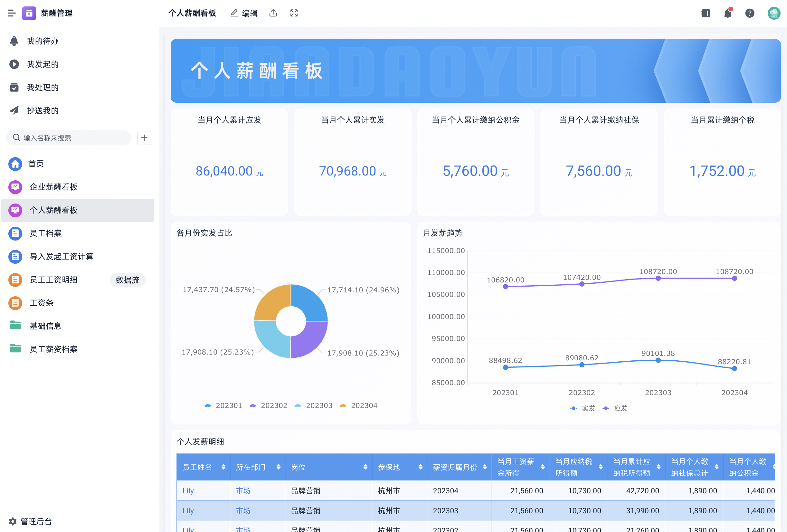
Task: Click the export share icon in toolbar
Action: click(x=273, y=13)
